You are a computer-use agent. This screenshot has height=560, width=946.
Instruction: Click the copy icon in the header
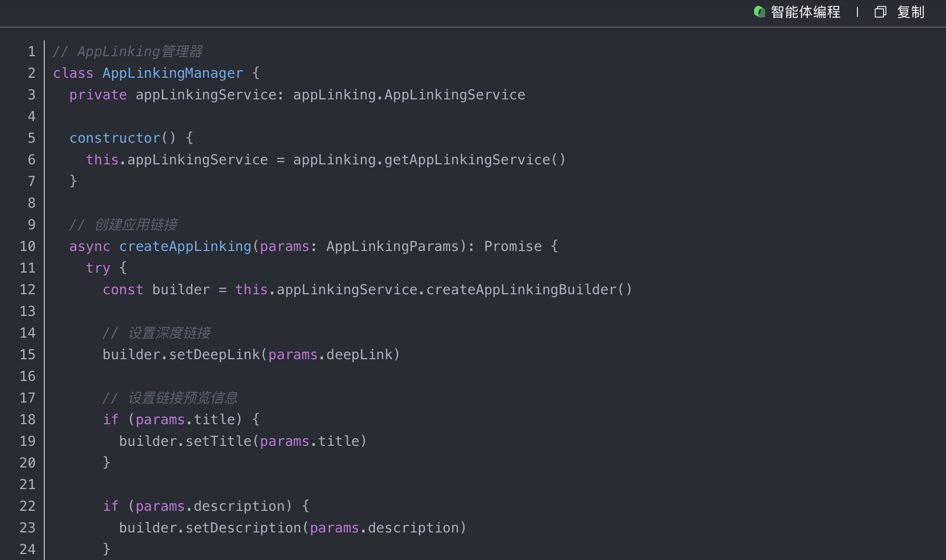coord(880,12)
